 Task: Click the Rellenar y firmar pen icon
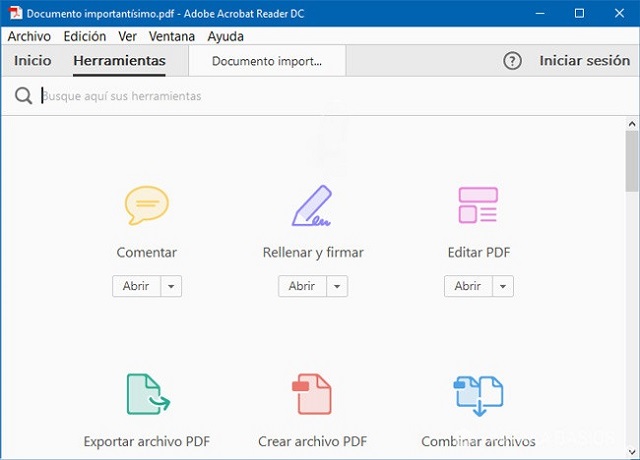point(312,205)
